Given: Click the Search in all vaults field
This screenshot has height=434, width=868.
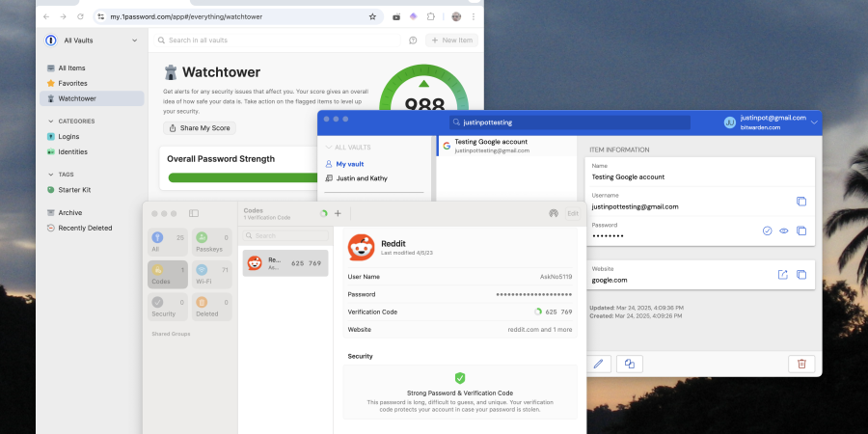Looking at the screenshot, I should (x=277, y=41).
